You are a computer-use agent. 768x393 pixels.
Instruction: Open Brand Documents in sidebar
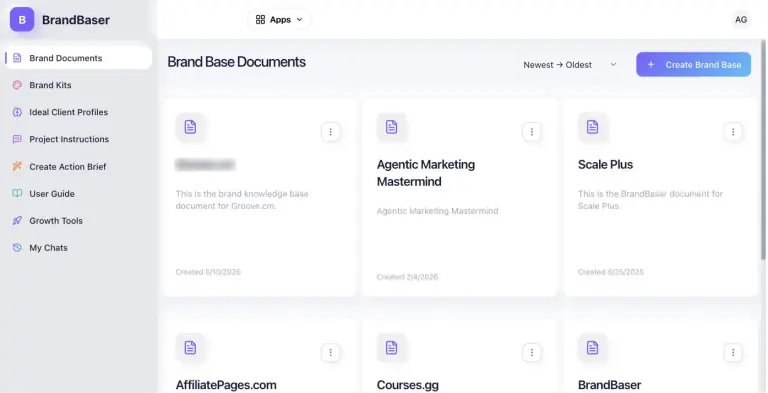78,58
